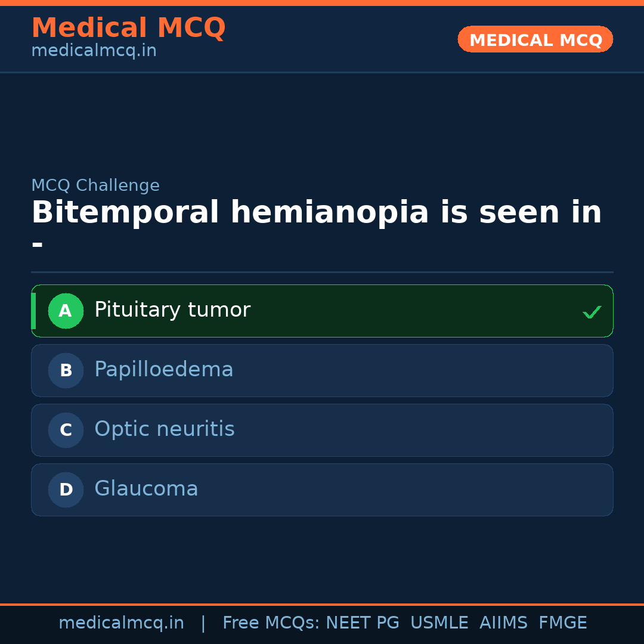Click NEET PG in the footer
This screenshot has width=644, height=644.
point(363,623)
